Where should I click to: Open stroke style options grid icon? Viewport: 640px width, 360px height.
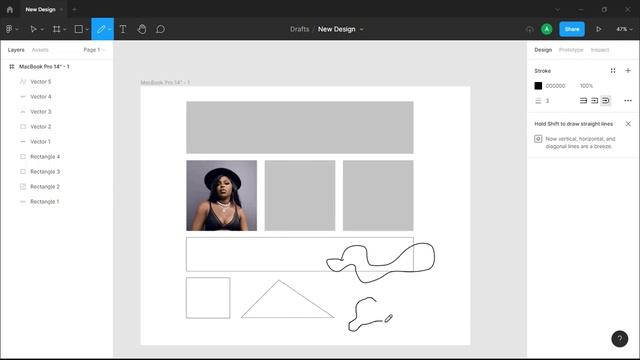pyautogui.click(x=613, y=71)
